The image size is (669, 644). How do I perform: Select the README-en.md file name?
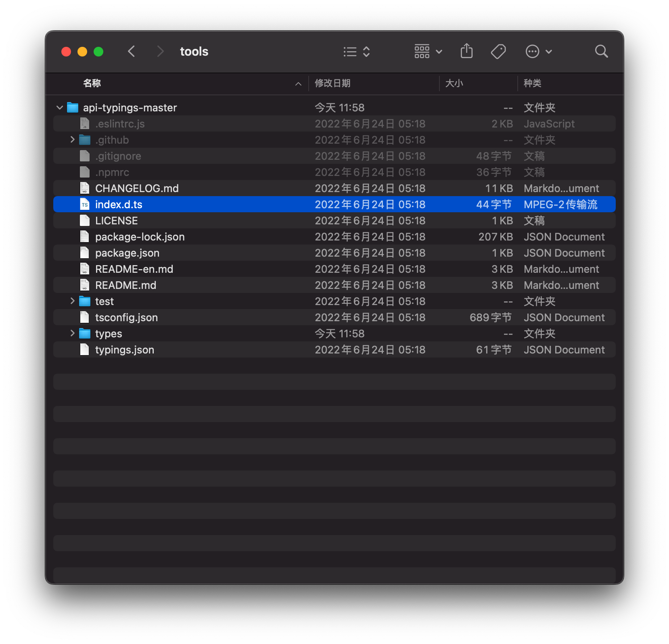coord(134,269)
